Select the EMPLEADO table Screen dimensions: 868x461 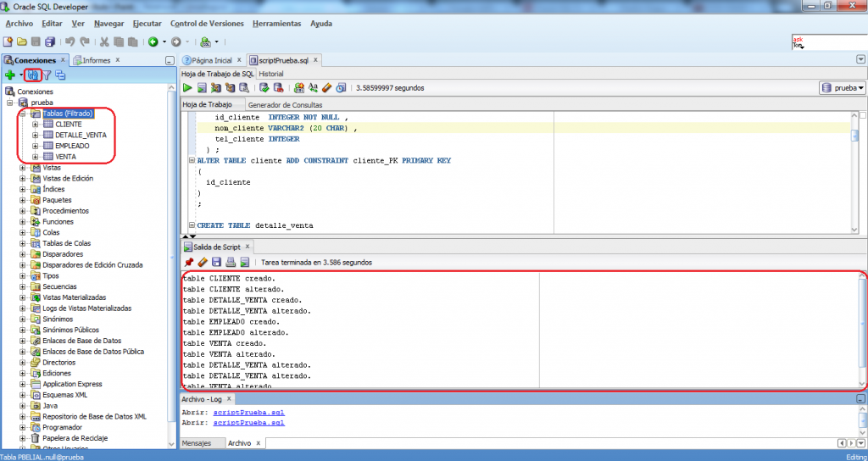(72, 146)
